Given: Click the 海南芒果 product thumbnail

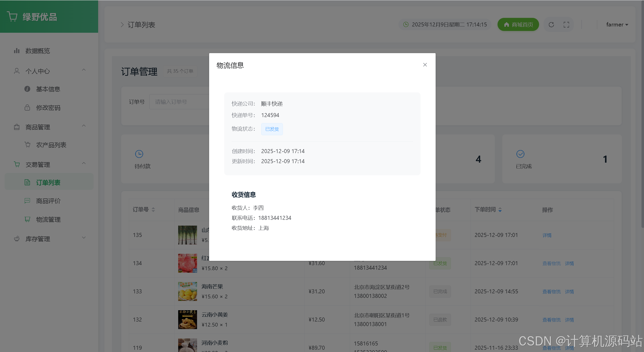Looking at the screenshot, I should tap(187, 291).
